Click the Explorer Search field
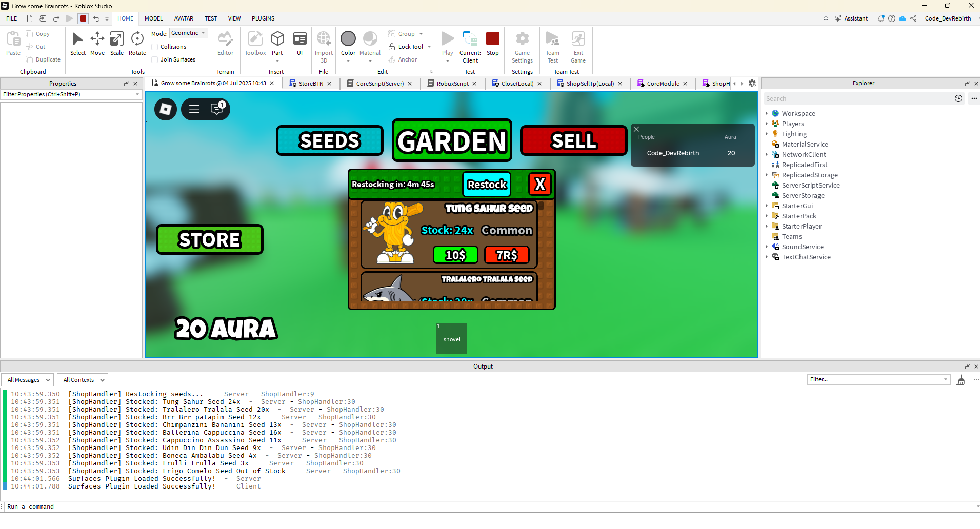 pos(856,98)
